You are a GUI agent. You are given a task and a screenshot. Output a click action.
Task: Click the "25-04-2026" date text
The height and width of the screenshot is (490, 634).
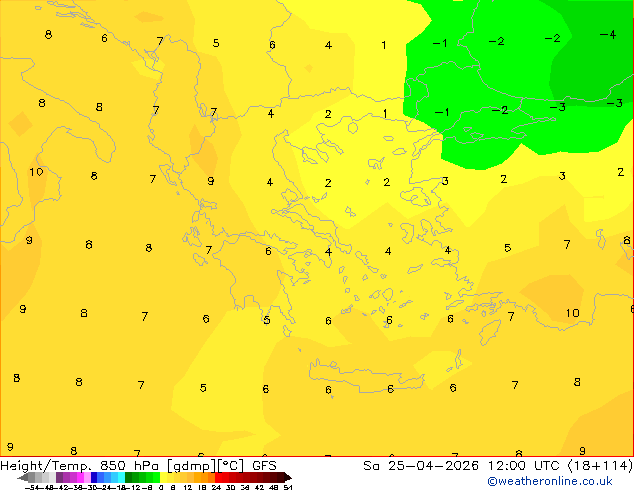coord(433,466)
